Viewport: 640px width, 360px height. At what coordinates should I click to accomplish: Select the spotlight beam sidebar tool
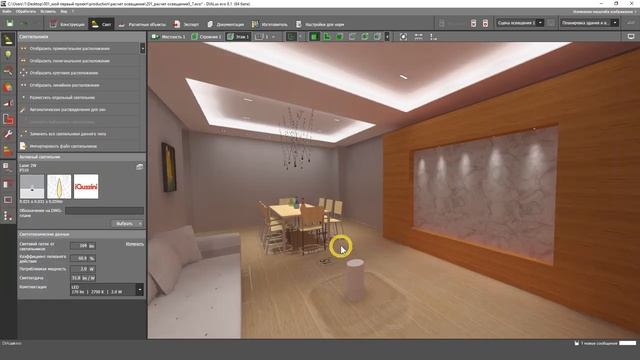pyautogui.click(x=8, y=103)
